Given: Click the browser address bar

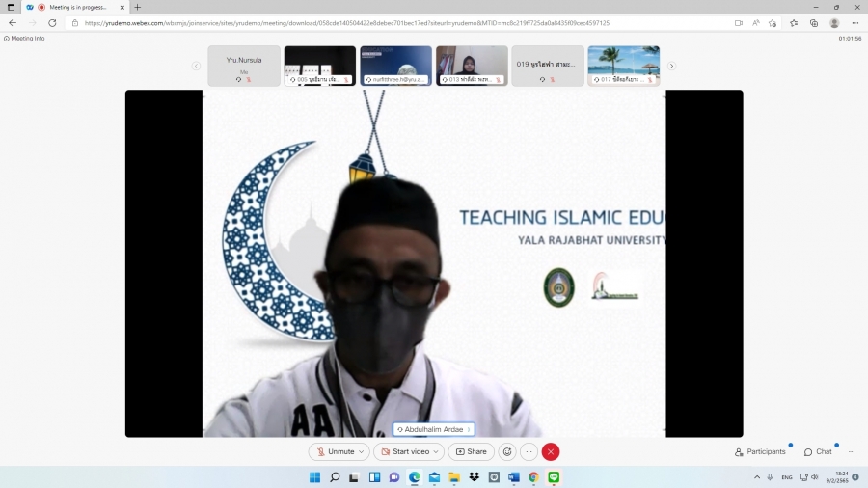Looking at the screenshot, I should coord(386,22).
